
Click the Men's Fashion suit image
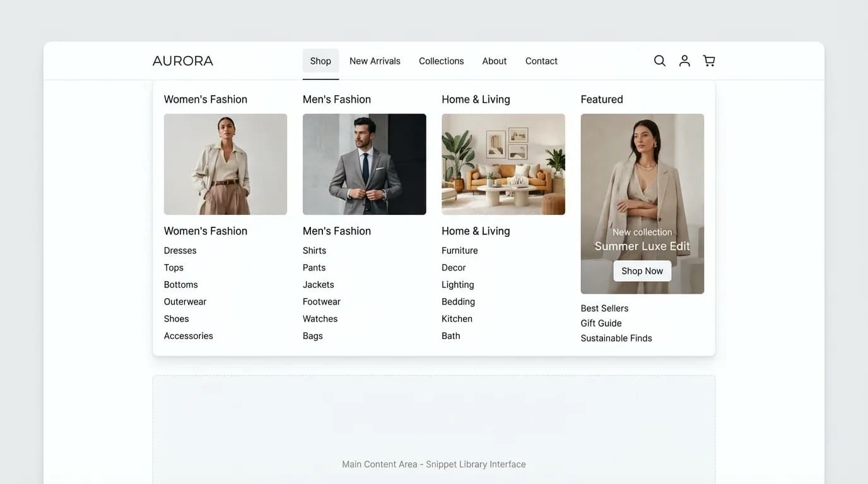coord(365,164)
